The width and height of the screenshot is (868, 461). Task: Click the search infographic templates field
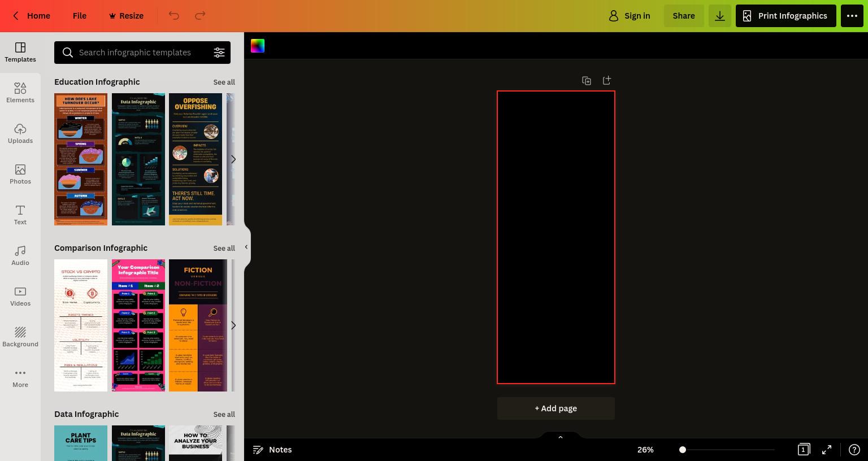click(142, 53)
